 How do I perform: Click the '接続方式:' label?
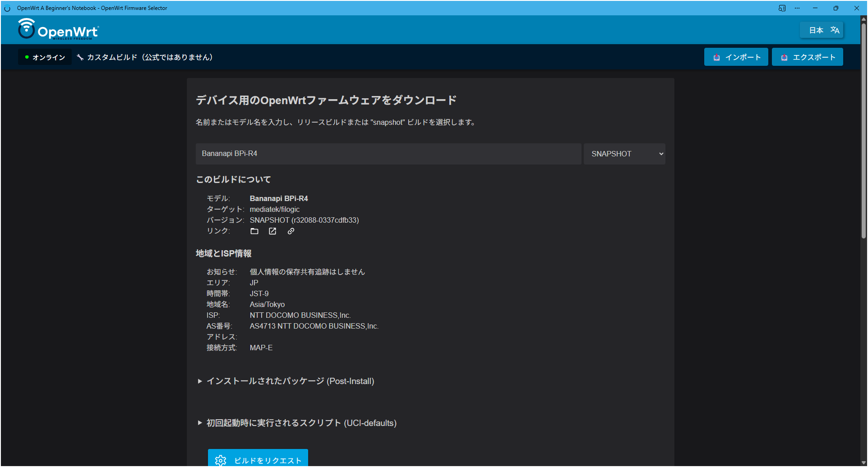(222, 348)
